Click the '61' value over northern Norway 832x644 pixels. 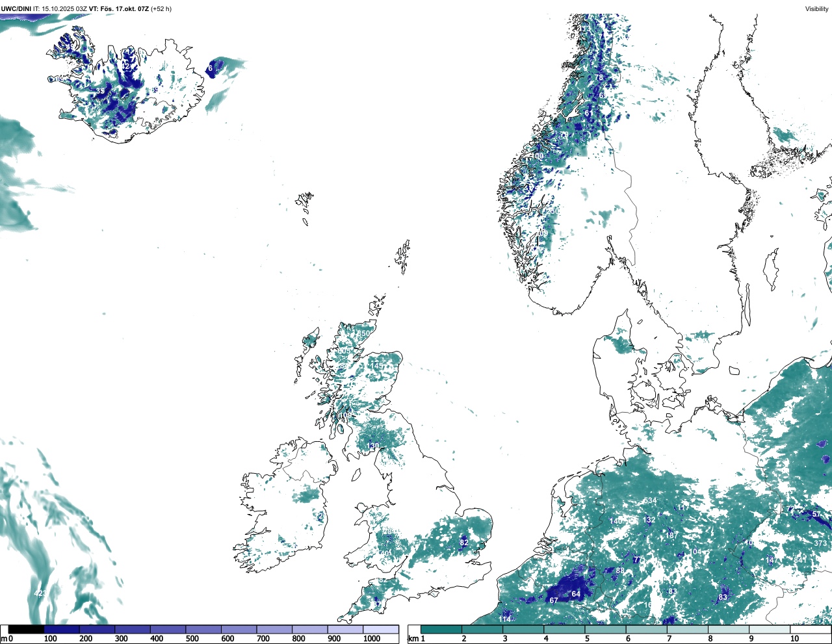[x=589, y=113]
